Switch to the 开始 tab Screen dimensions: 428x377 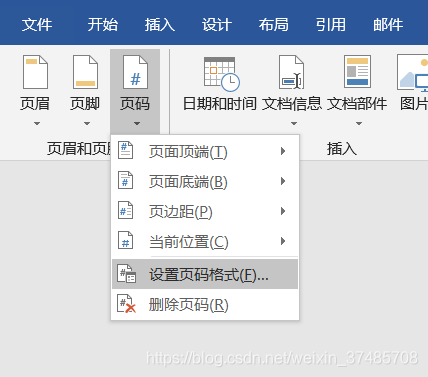[102, 25]
